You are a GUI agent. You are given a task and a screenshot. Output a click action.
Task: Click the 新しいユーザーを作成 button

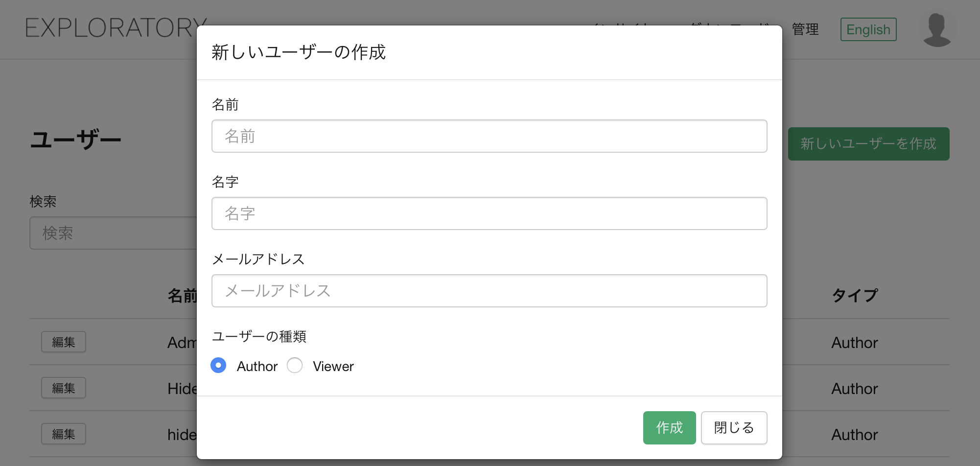click(868, 144)
